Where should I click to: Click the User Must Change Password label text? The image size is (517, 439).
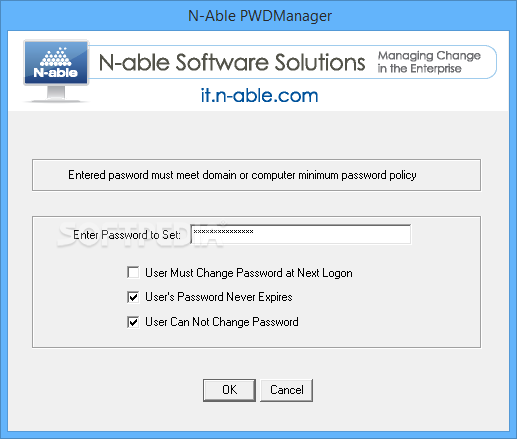pyautogui.click(x=249, y=273)
